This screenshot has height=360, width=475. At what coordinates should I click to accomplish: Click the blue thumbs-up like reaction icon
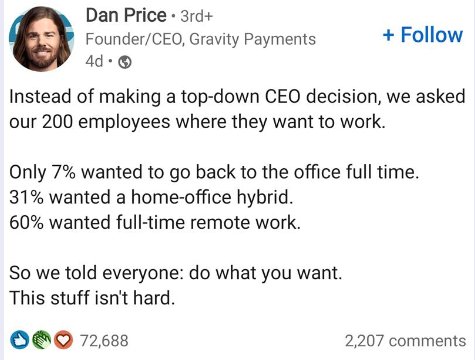pyautogui.click(x=19, y=340)
